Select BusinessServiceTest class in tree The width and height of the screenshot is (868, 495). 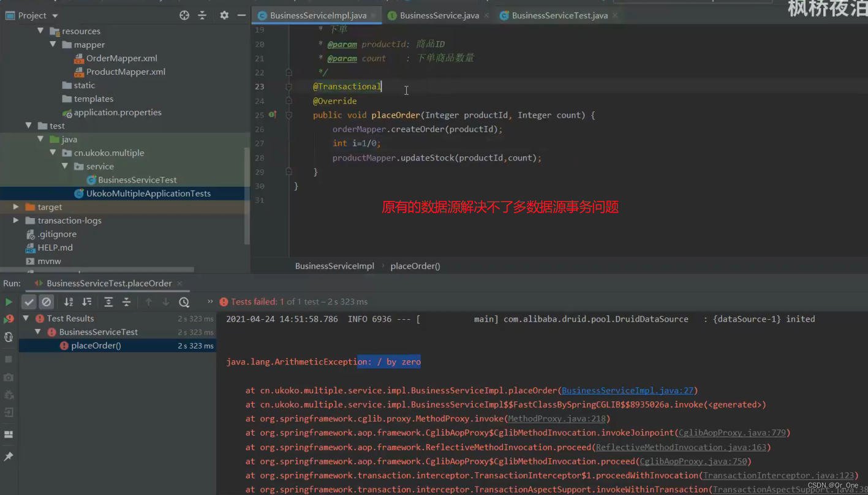coord(137,179)
